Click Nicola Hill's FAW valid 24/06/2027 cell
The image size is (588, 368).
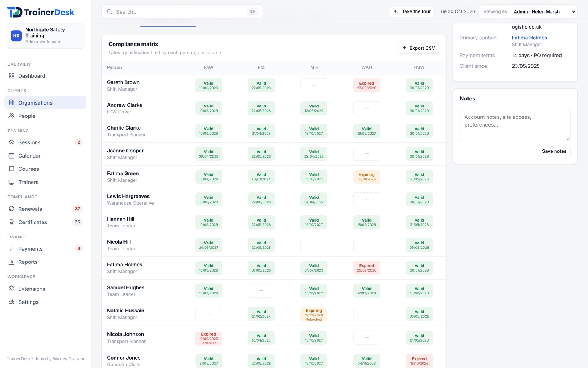[x=208, y=245]
